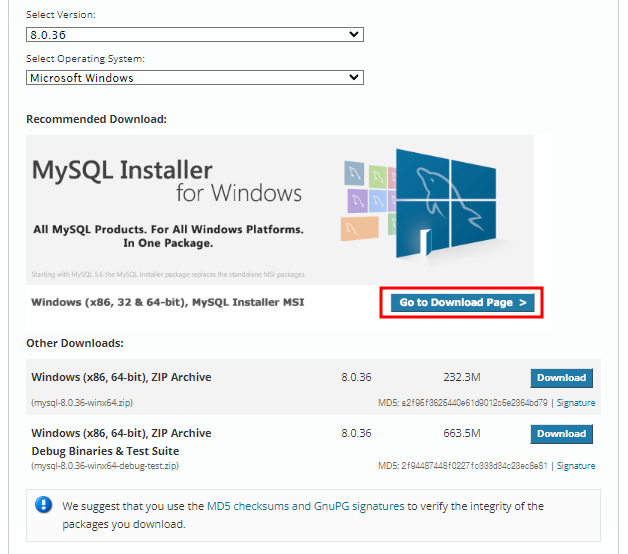Click the Recommended Download heading

click(96, 119)
